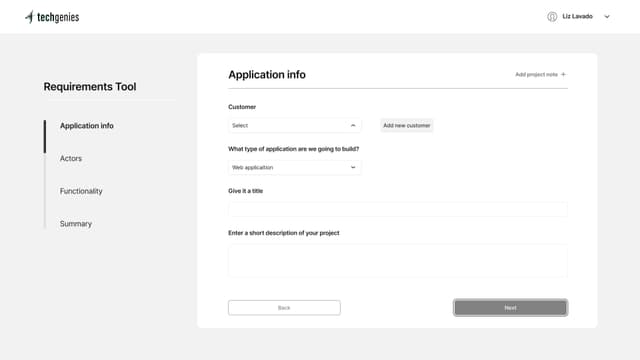The height and width of the screenshot is (360, 640).
Task: Click Add new customer button
Action: point(407,126)
